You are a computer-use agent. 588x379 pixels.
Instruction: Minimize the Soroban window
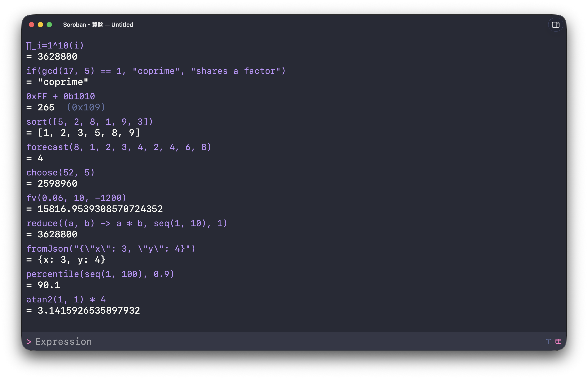40,25
